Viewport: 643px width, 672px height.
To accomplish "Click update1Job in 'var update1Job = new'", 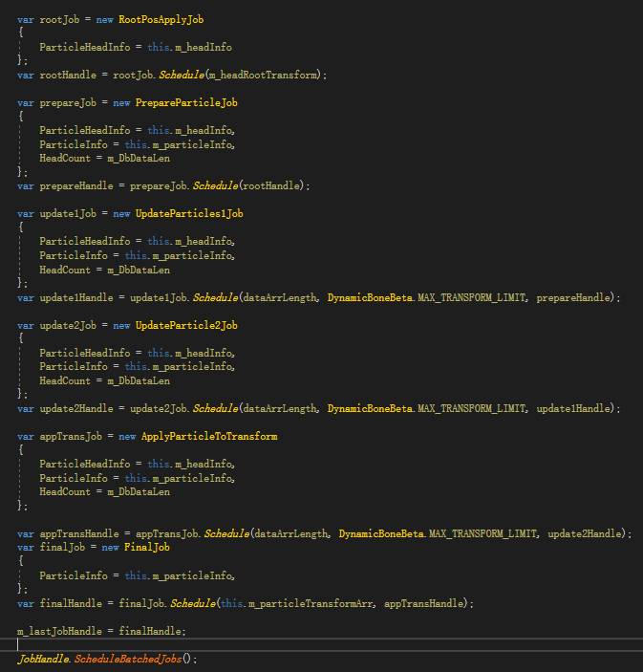I will pos(68,213).
